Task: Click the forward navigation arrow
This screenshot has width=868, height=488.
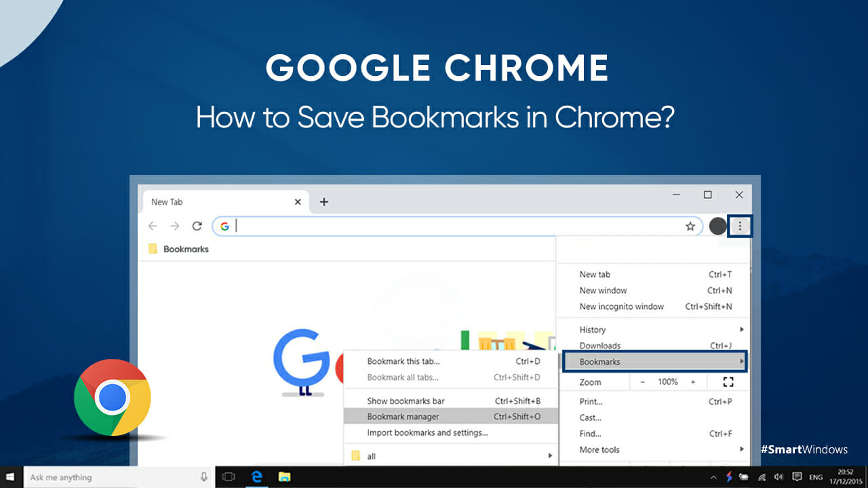Action: (174, 226)
